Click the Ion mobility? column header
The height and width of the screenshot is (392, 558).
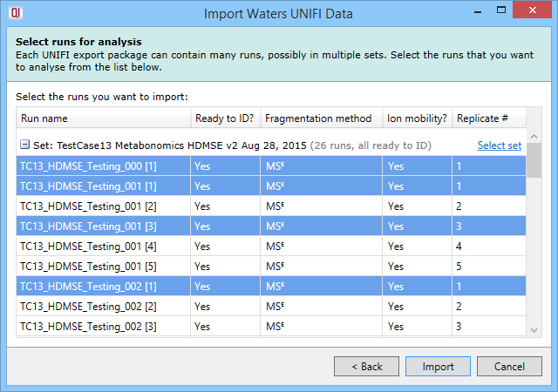(x=417, y=118)
